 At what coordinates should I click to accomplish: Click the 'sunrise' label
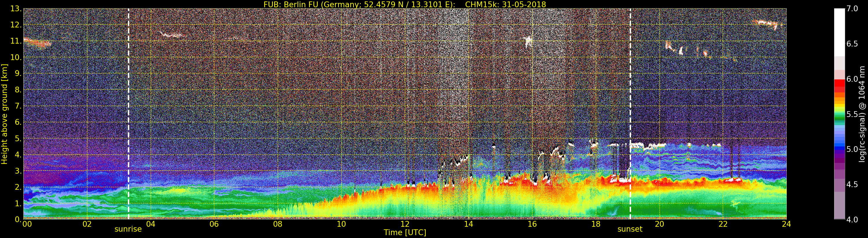(x=128, y=229)
